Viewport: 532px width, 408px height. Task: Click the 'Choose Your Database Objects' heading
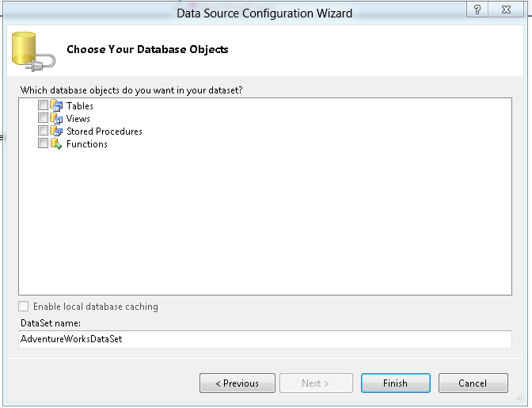point(147,50)
